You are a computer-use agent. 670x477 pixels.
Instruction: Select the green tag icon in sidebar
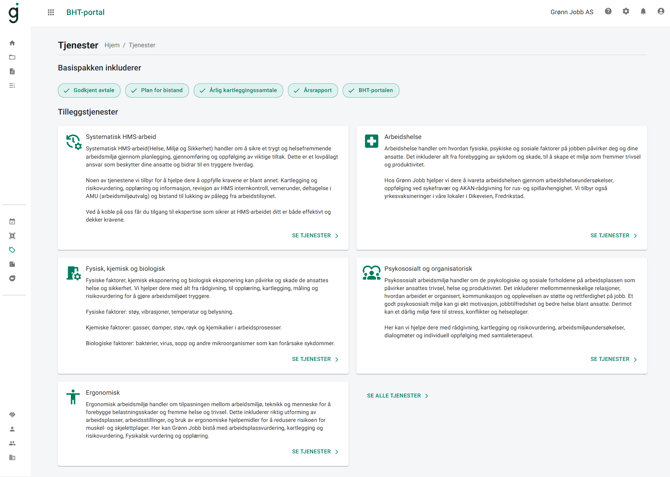(12, 250)
